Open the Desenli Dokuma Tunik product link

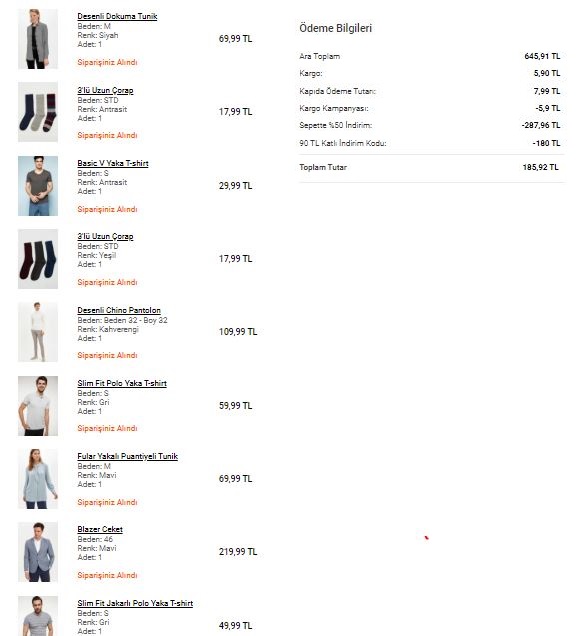(117, 16)
